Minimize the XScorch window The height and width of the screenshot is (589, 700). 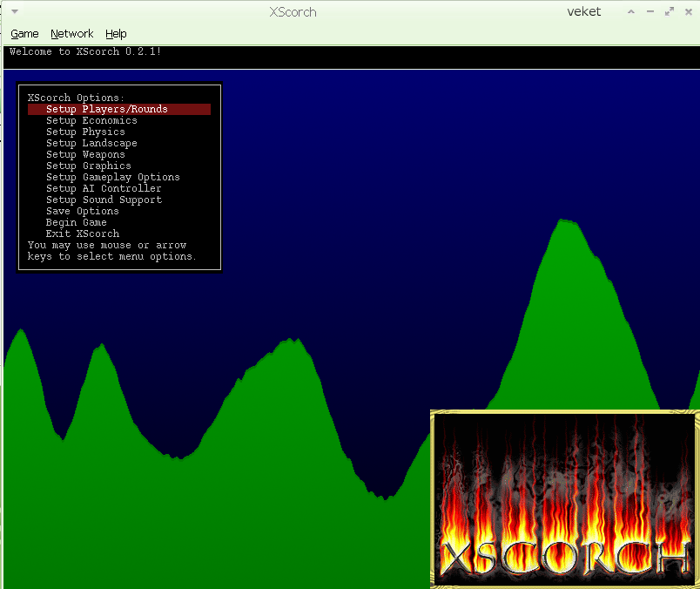[650, 12]
